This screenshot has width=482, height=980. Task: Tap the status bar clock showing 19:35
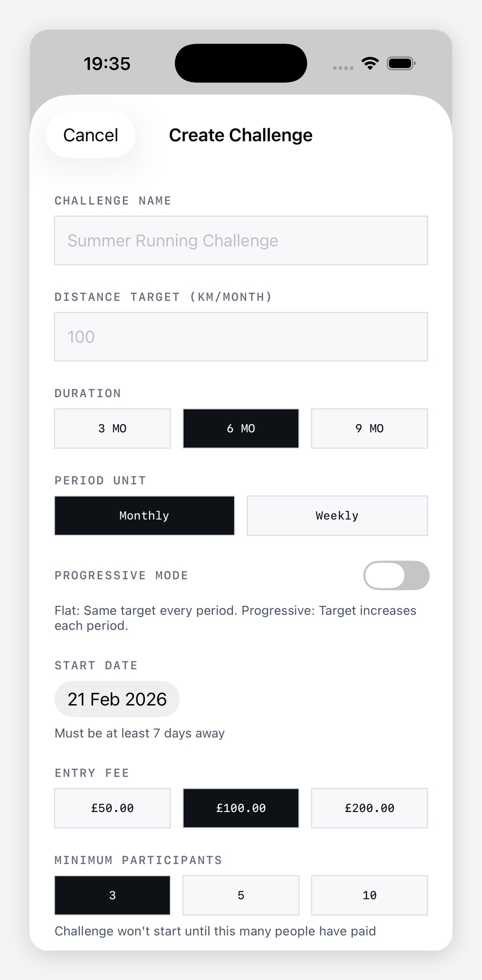pos(107,64)
